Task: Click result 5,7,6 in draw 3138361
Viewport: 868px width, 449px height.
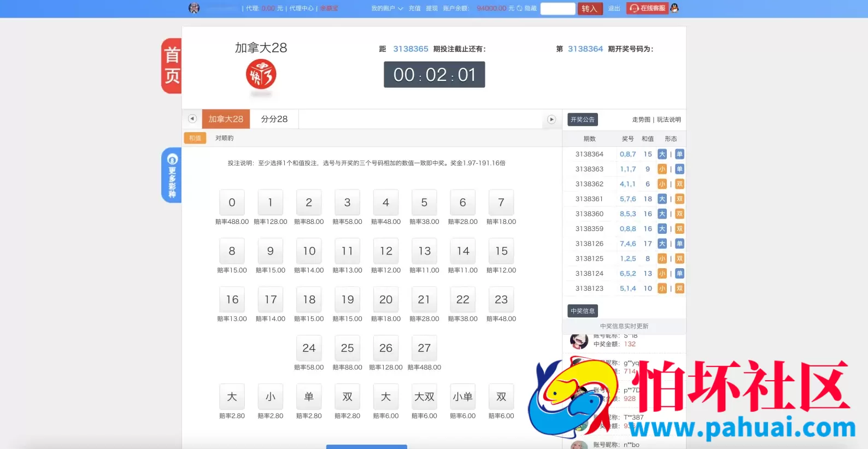Action: (x=627, y=199)
